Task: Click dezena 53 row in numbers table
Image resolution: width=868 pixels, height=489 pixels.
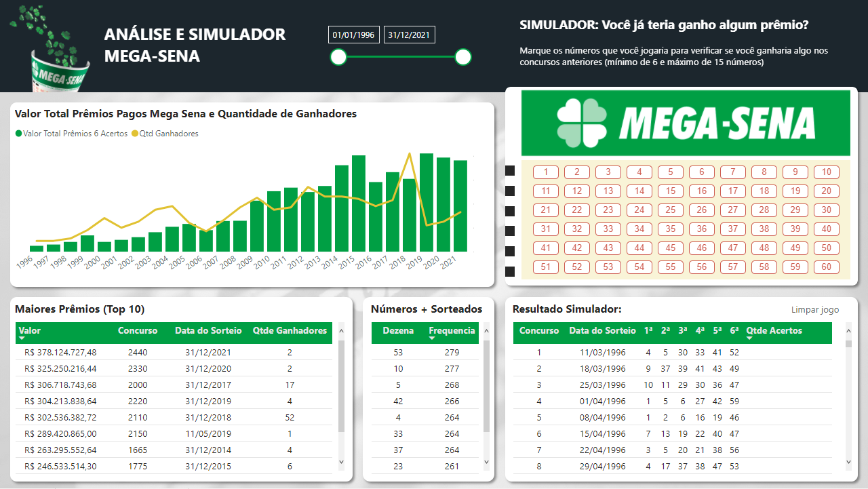Action: point(425,352)
